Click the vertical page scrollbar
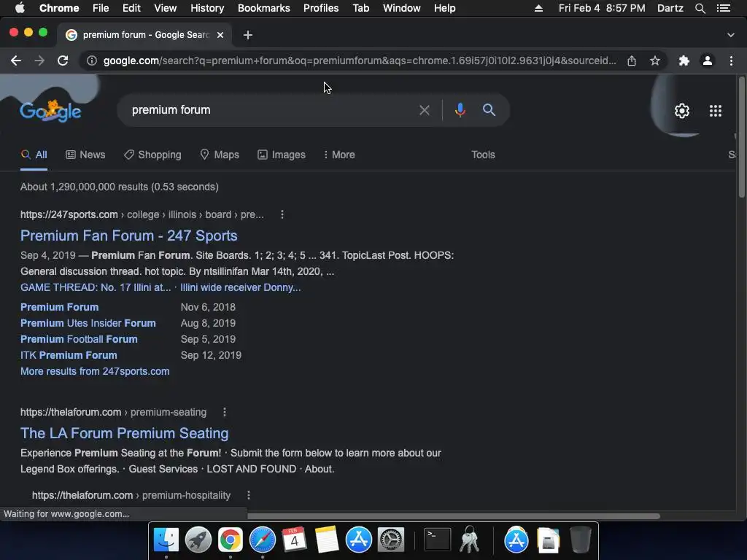Viewport: 747px width, 560px height. (x=741, y=138)
